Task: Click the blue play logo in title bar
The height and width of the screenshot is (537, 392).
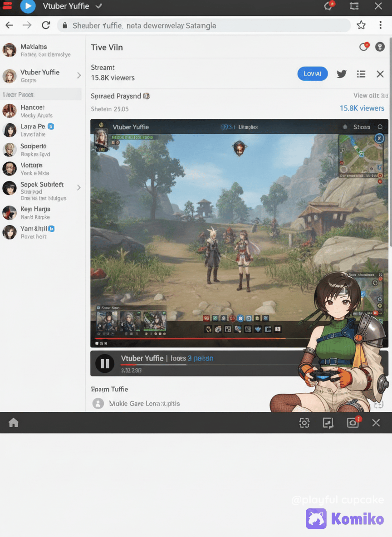Action: pyautogui.click(x=28, y=6)
